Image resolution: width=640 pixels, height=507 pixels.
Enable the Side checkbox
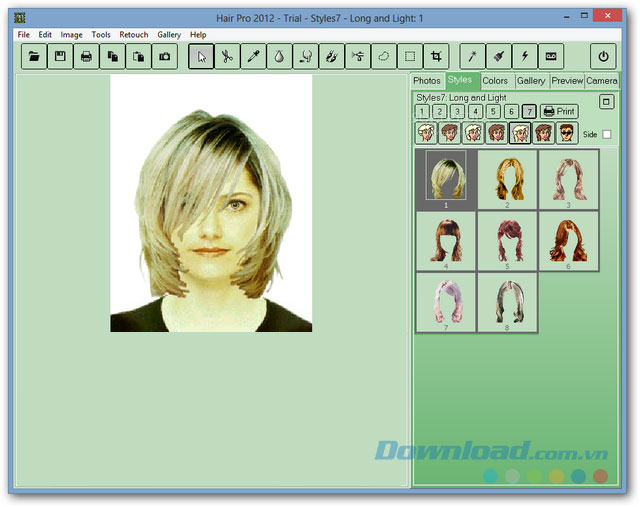click(x=607, y=134)
